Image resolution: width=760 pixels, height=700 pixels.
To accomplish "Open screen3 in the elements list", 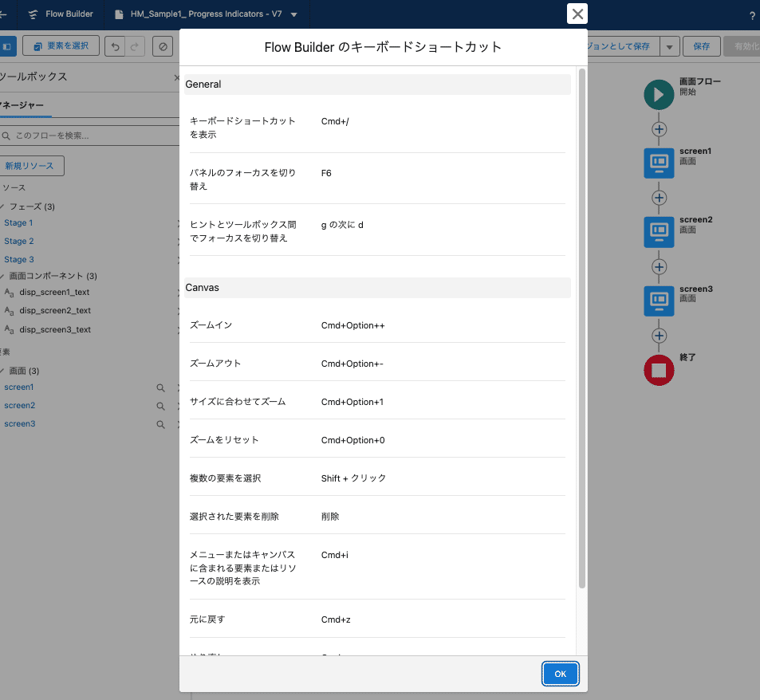I will (19, 424).
